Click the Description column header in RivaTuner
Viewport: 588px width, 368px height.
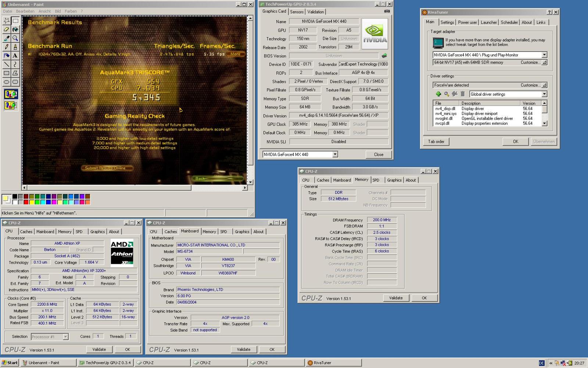coord(490,103)
